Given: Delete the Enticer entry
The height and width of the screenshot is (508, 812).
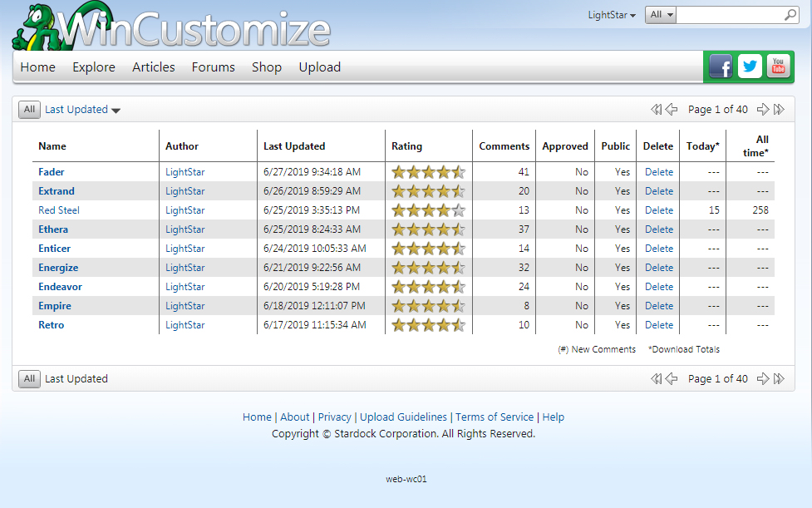Looking at the screenshot, I should (x=659, y=249).
